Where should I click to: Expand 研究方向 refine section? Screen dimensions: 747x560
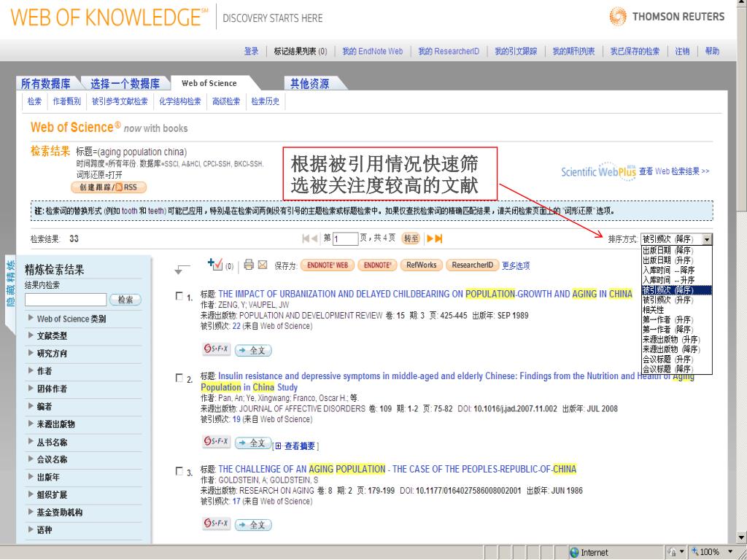click(x=47, y=354)
